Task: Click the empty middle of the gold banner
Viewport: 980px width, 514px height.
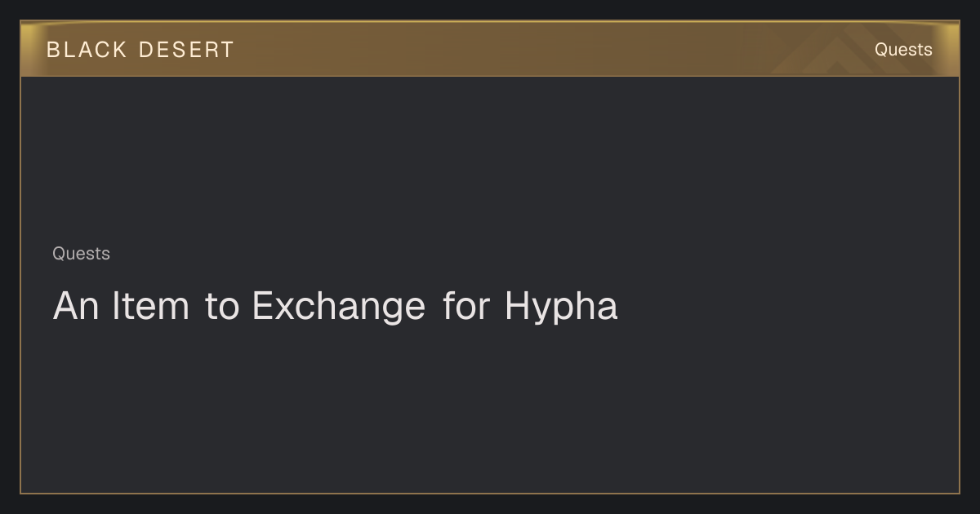Action: 490,49
